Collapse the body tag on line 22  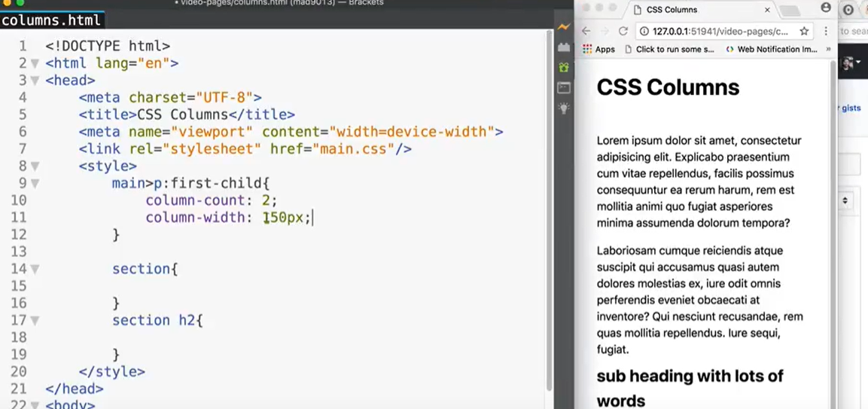click(x=35, y=404)
